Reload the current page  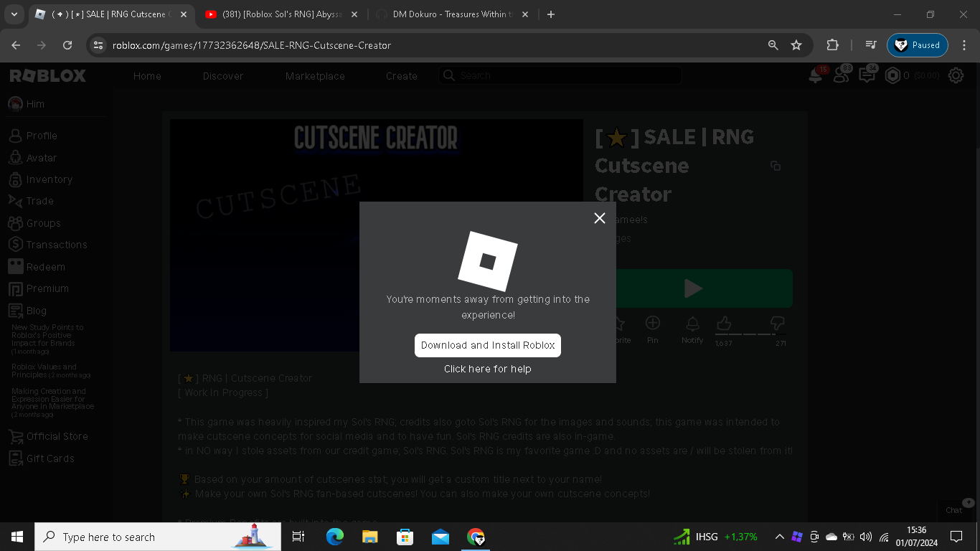(67, 45)
